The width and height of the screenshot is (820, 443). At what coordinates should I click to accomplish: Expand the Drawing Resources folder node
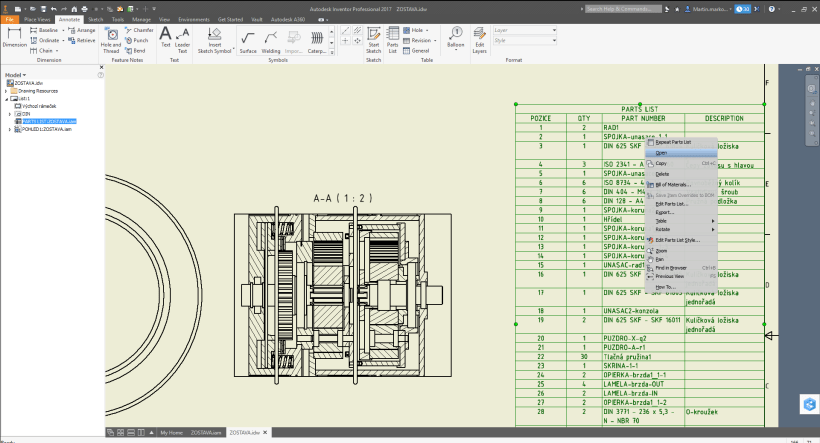click(x=6, y=91)
